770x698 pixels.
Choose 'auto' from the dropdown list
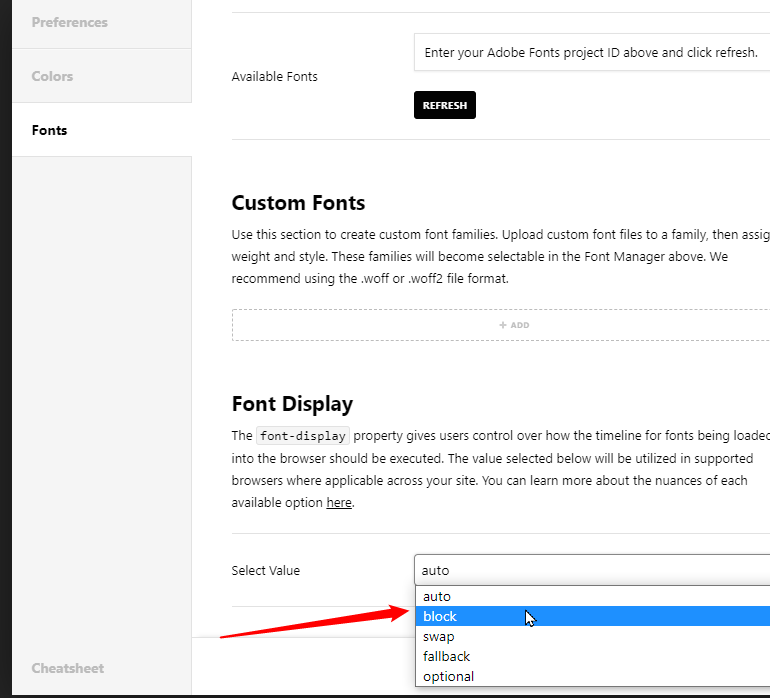click(x=593, y=596)
